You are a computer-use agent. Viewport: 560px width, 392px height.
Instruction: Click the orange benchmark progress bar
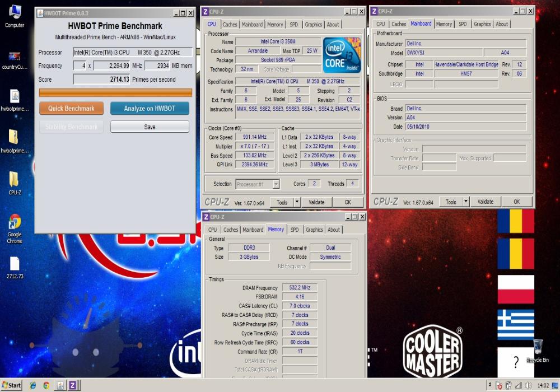point(115,93)
